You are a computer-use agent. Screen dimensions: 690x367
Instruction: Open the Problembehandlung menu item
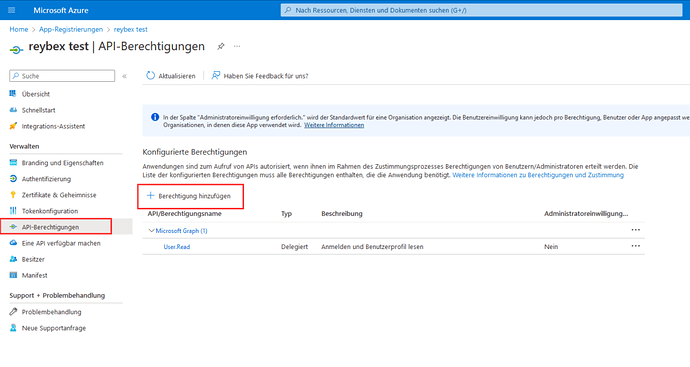pyautogui.click(x=51, y=312)
